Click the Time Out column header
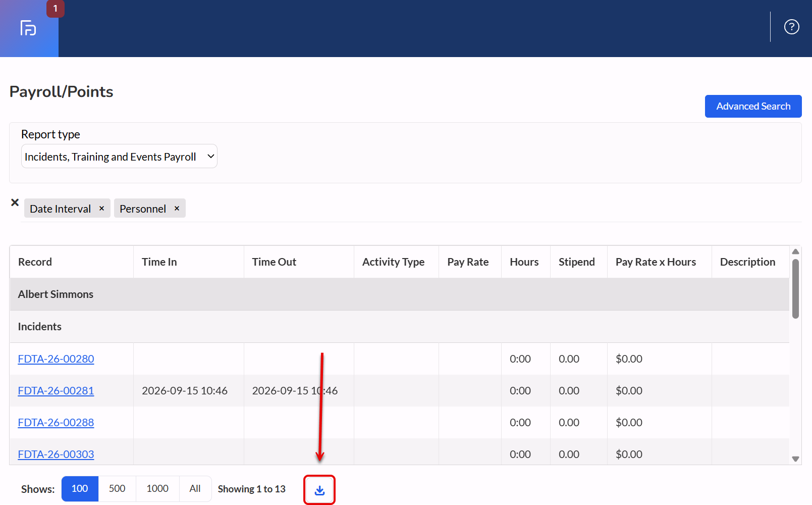The width and height of the screenshot is (812, 505). coord(299,262)
